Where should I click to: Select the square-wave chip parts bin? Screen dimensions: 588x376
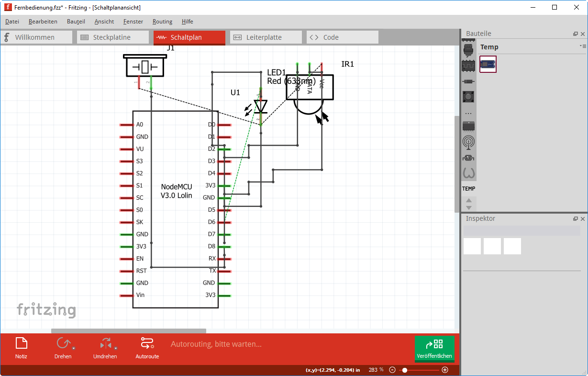point(469,65)
